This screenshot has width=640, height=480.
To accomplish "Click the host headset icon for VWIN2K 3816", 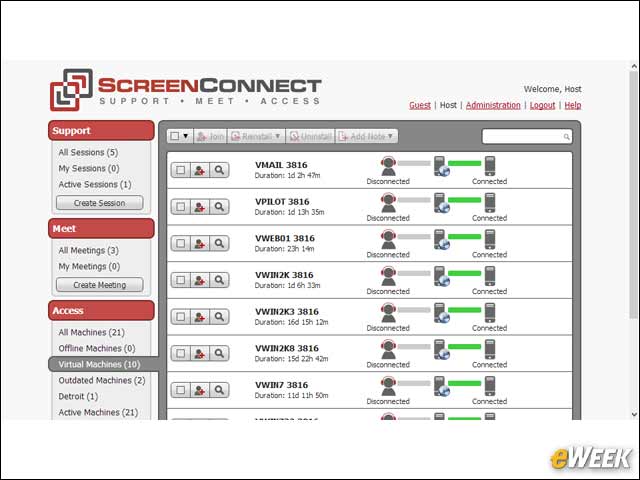I will coord(388,276).
